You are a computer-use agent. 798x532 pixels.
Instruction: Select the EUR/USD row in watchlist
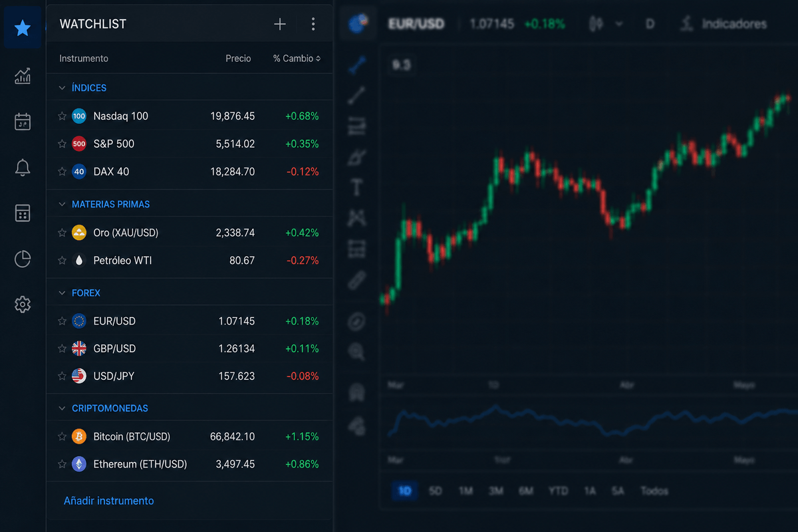pyautogui.click(x=190, y=321)
